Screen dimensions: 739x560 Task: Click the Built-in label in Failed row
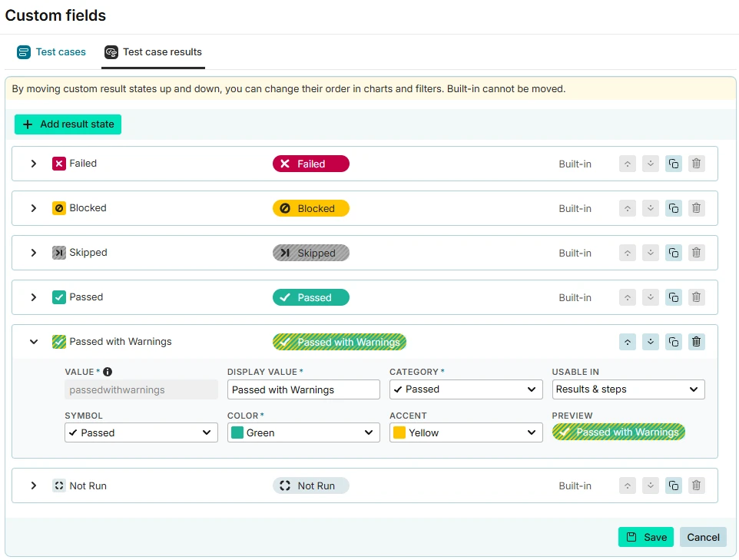pyautogui.click(x=575, y=164)
